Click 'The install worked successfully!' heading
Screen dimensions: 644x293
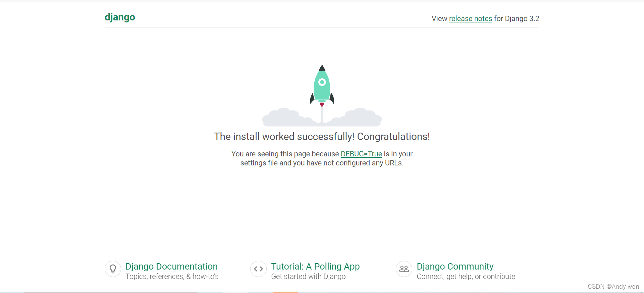322,137
